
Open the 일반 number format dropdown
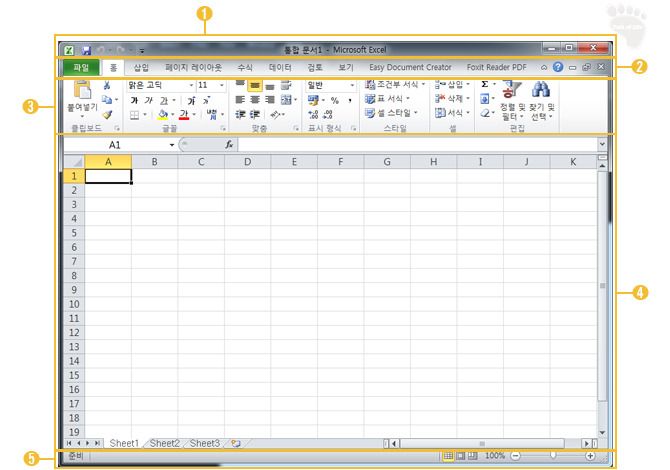(x=352, y=85)
